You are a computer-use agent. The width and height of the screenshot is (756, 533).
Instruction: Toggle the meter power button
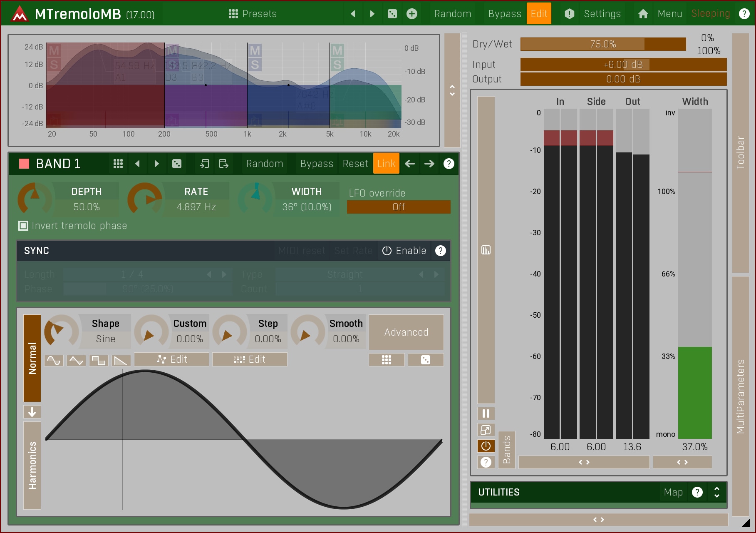coord(486,446)
